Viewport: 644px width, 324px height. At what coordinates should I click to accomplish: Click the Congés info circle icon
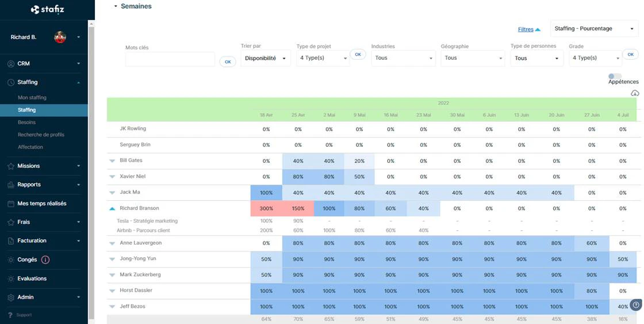tap(45, 260)
